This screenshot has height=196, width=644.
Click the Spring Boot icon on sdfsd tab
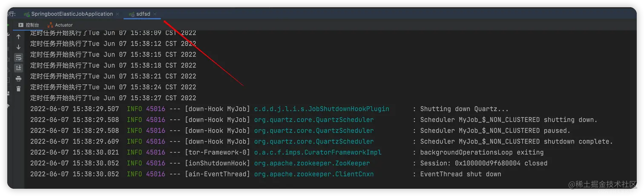click(132, 14)
